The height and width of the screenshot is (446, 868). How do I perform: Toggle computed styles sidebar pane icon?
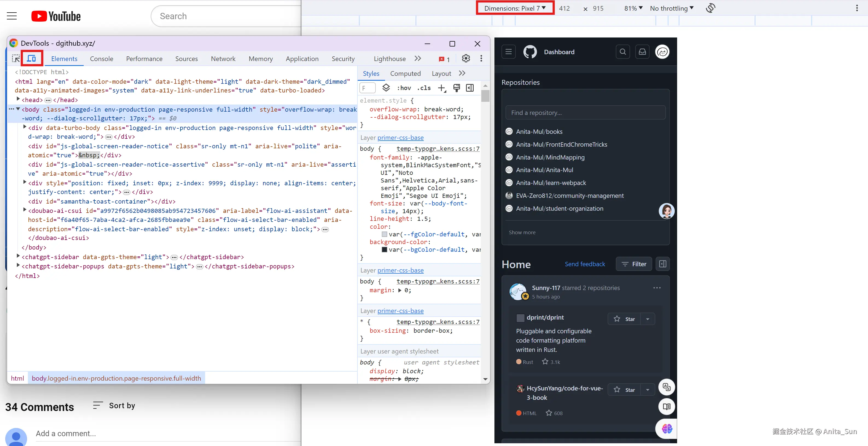470,88
